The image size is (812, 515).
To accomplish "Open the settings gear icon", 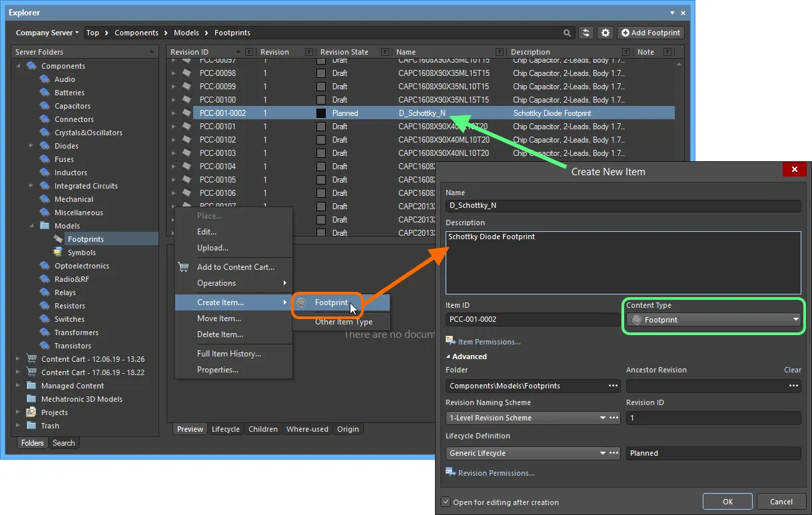I will tap(605, 33).
